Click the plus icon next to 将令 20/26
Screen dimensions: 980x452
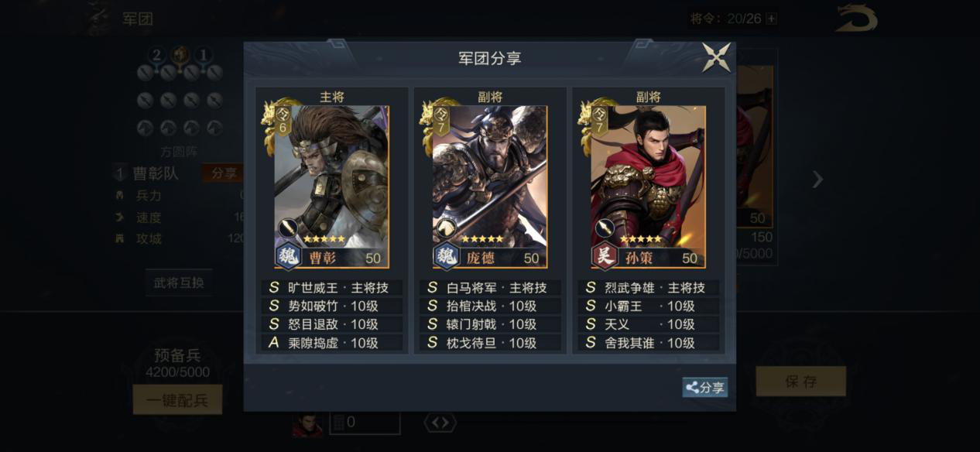771,19
